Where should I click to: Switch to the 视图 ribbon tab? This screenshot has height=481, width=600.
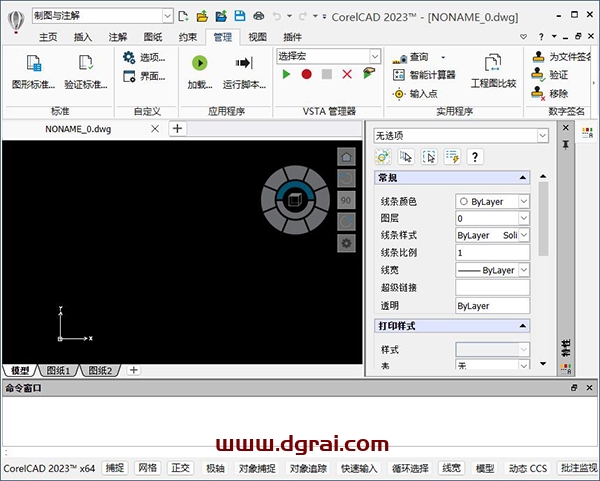(257, 37)
